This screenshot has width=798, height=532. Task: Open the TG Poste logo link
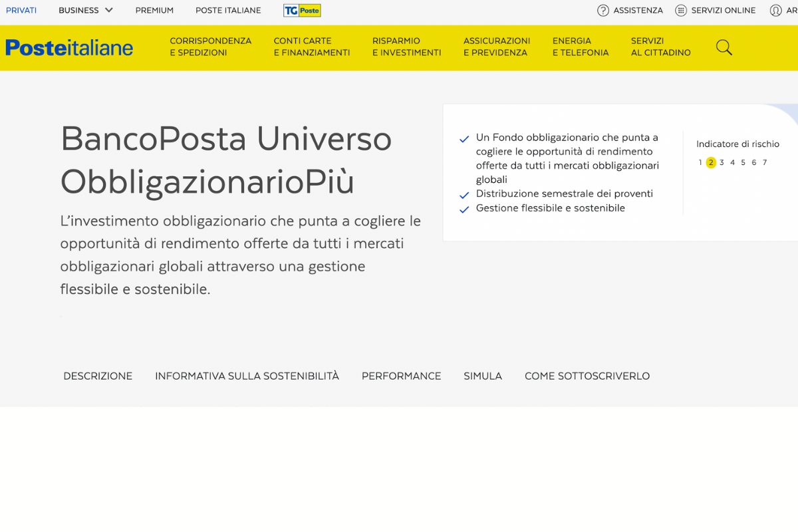302,10
